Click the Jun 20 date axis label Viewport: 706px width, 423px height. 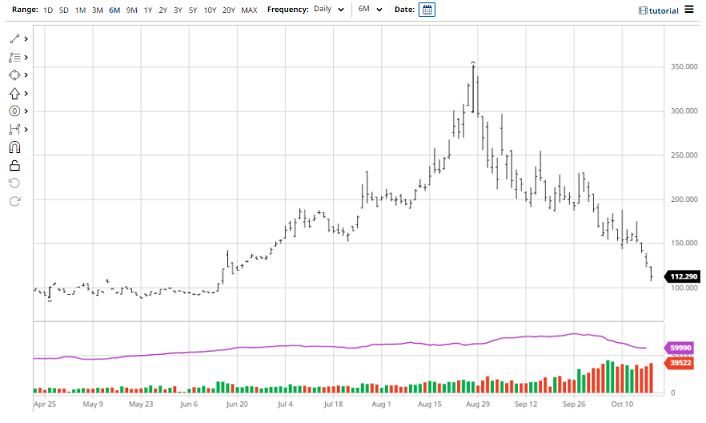coord(237,404)
